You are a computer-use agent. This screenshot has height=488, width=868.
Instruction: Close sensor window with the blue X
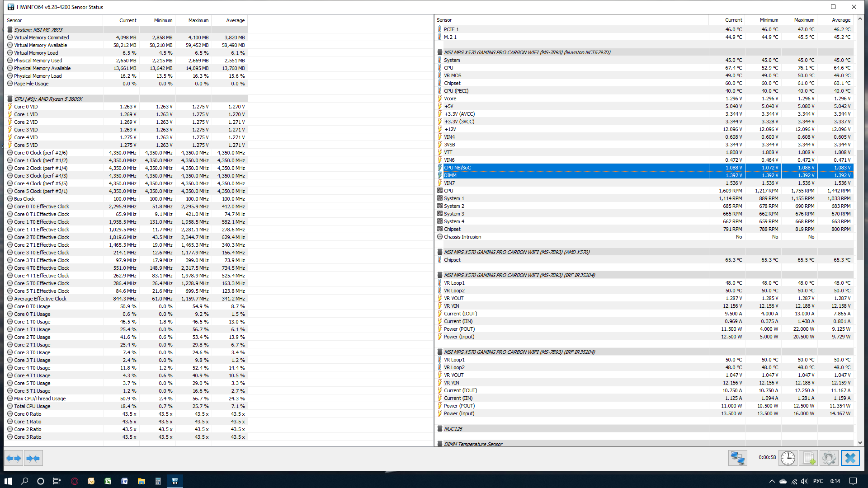coord(850,458)
